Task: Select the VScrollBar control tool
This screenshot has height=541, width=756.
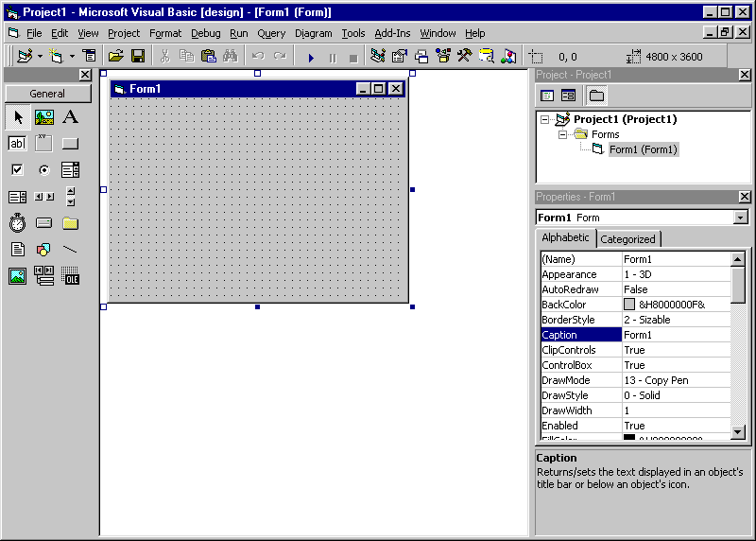Action: pos(70,197)
